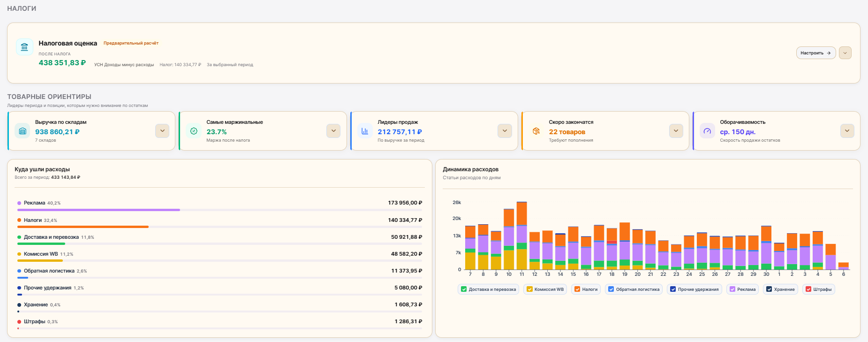Click the 173 956,00 ₽ advertising amount

(405, 203)
